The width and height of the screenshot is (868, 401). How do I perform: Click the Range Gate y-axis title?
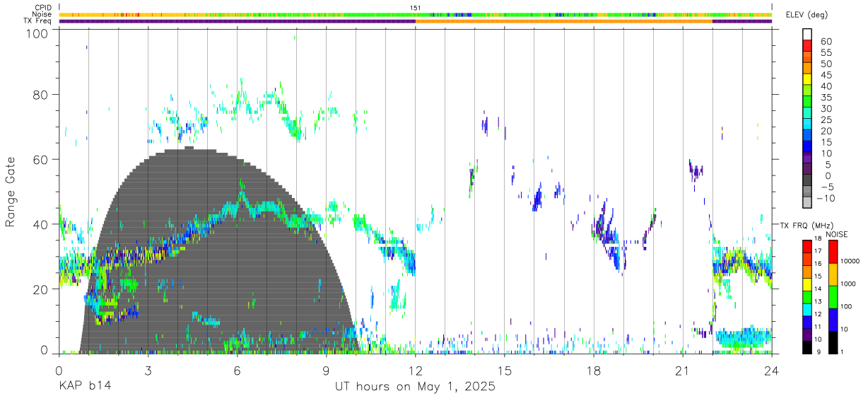pos(11,192)
